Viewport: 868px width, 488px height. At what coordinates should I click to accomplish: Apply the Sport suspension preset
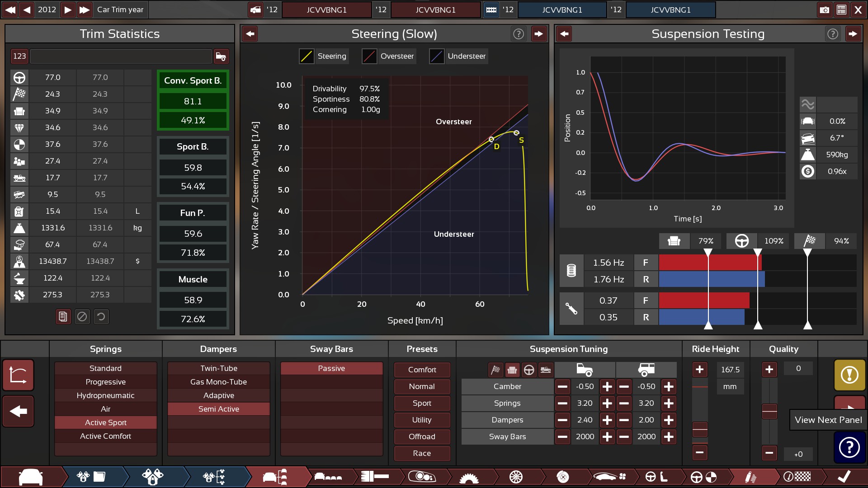tap(422, 403)
